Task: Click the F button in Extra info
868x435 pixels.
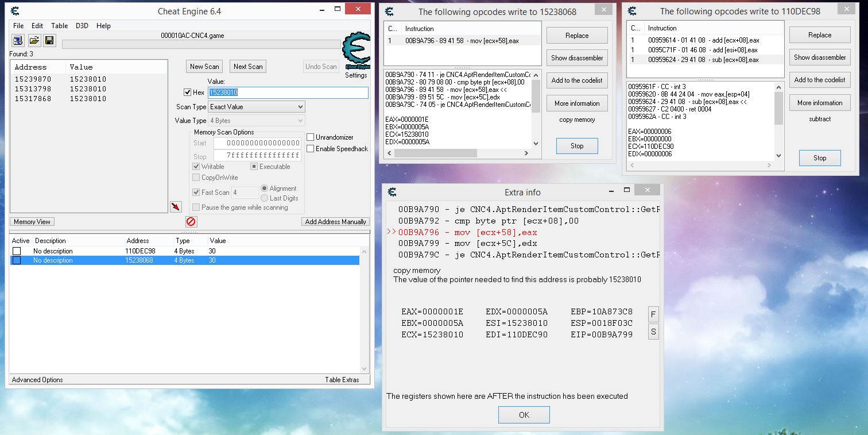Action: pyautogui.click(x=653, y=314)
